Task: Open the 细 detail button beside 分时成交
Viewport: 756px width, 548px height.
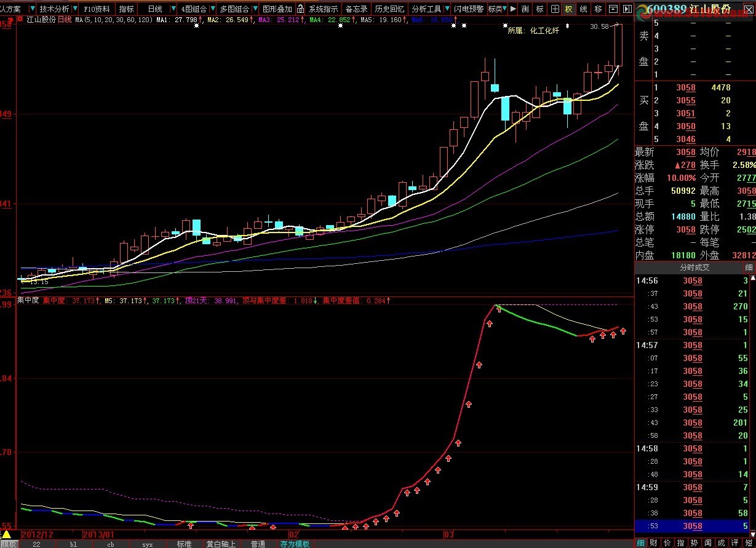Action: point(749,268)
